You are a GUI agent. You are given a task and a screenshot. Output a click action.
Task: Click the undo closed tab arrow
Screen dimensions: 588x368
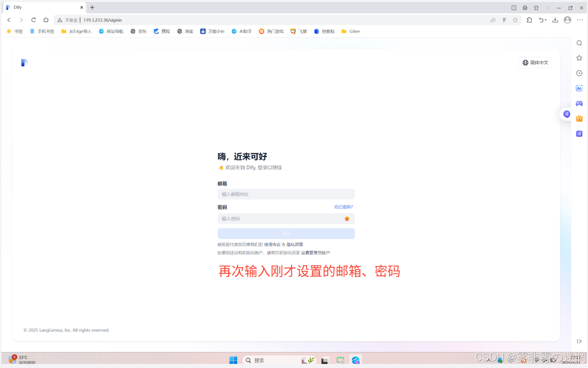542,20
